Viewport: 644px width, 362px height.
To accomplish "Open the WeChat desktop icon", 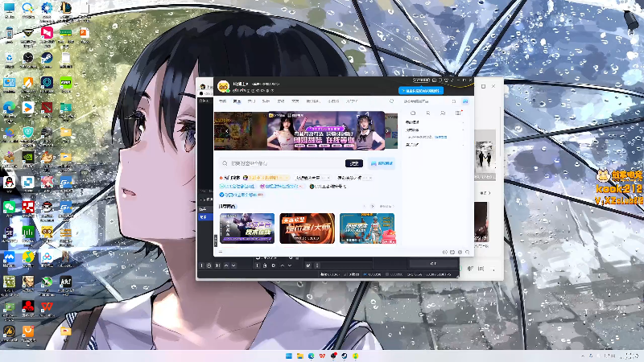I will pyautogui.click(x=9, y=207).
